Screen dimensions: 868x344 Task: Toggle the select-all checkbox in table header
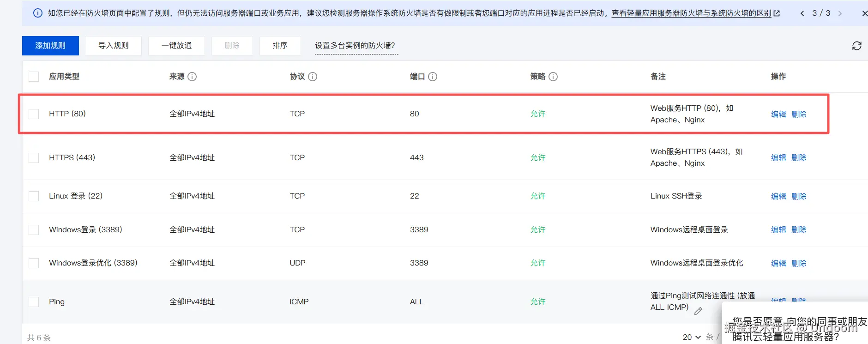[34, 77]
